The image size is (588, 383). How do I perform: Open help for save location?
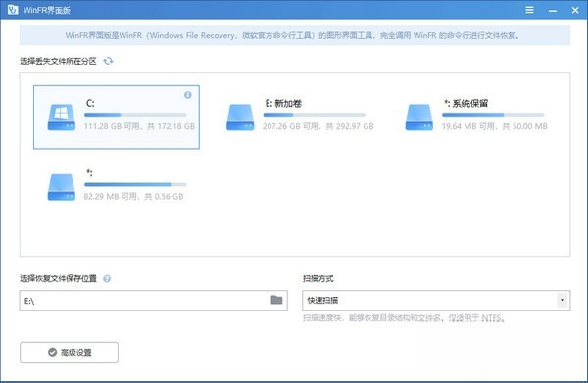click(x=107, y=279)
